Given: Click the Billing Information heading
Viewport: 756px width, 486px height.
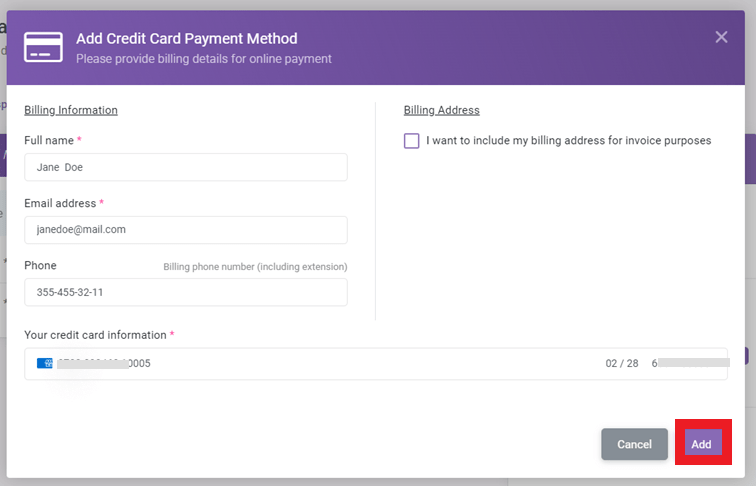Looking at the screenshot, I should pos(71,110).
